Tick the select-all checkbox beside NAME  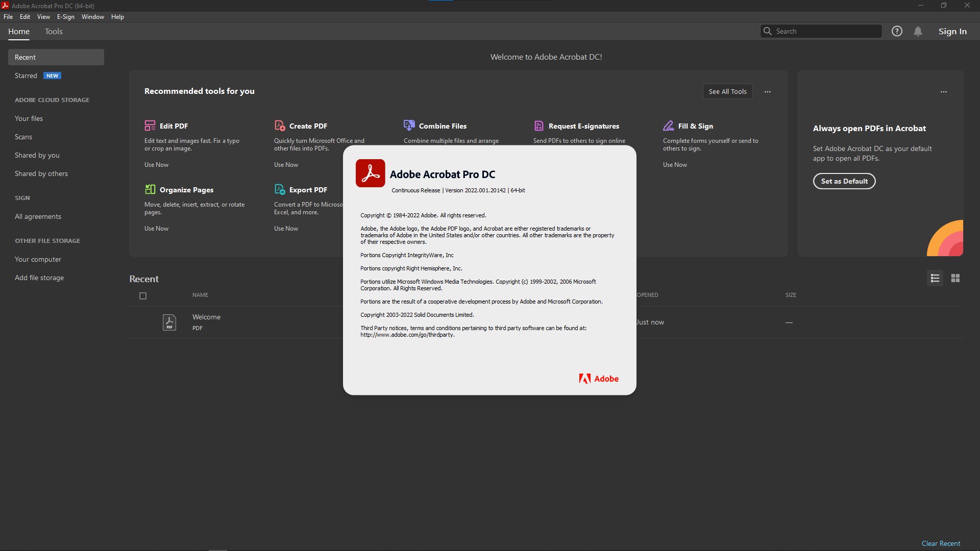tap(143, 296)
